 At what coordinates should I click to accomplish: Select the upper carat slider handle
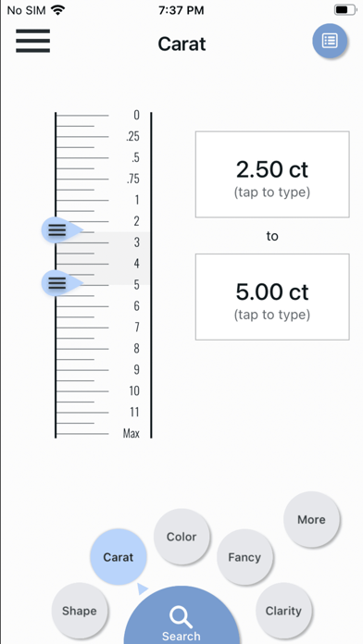tap(62, 230)
